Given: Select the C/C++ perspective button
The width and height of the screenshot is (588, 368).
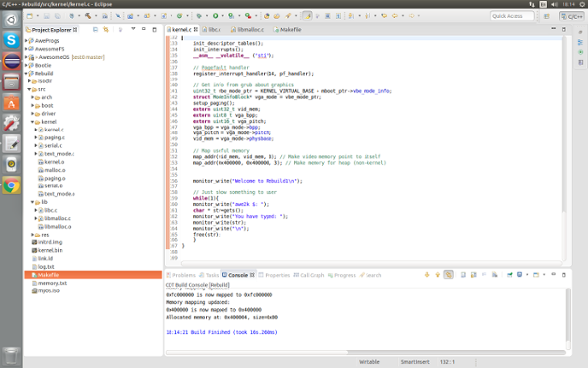Looking at the screenshot, I should tap(571, 16).
